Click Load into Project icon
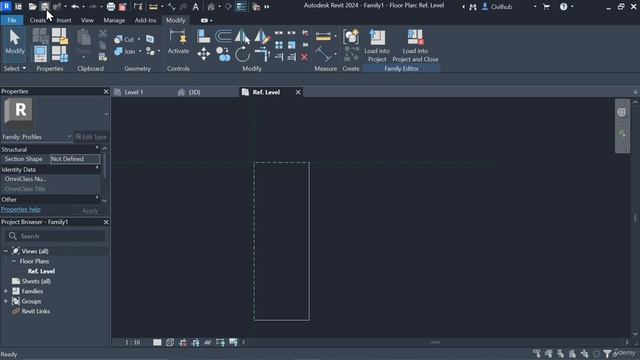The width and height of the screenshot is (640, 360). (x=377, y=45)
